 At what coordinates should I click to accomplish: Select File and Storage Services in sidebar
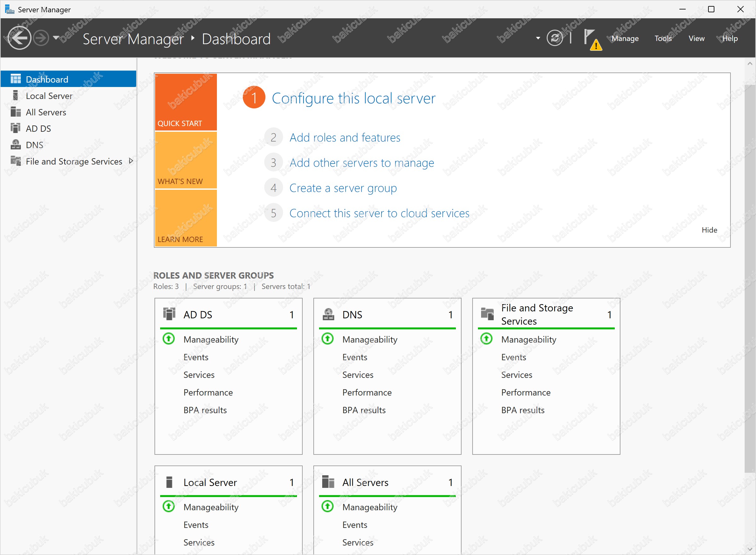pos(68,161)
